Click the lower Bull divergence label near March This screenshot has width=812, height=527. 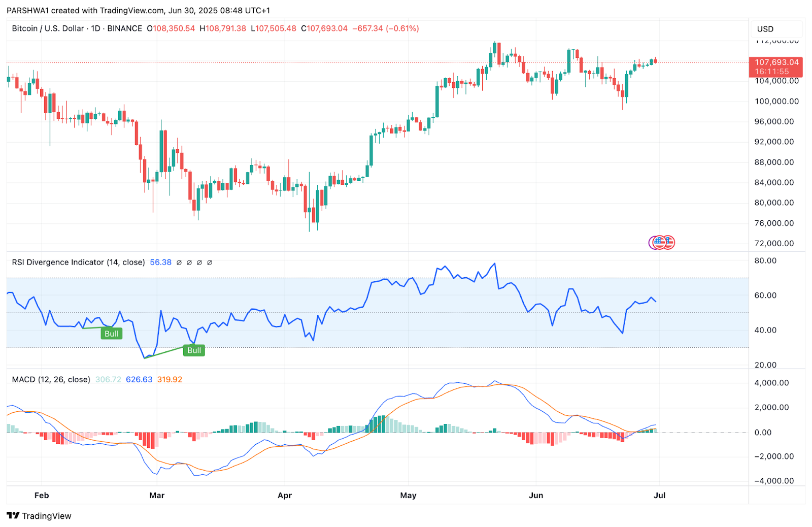coord(194,350)
